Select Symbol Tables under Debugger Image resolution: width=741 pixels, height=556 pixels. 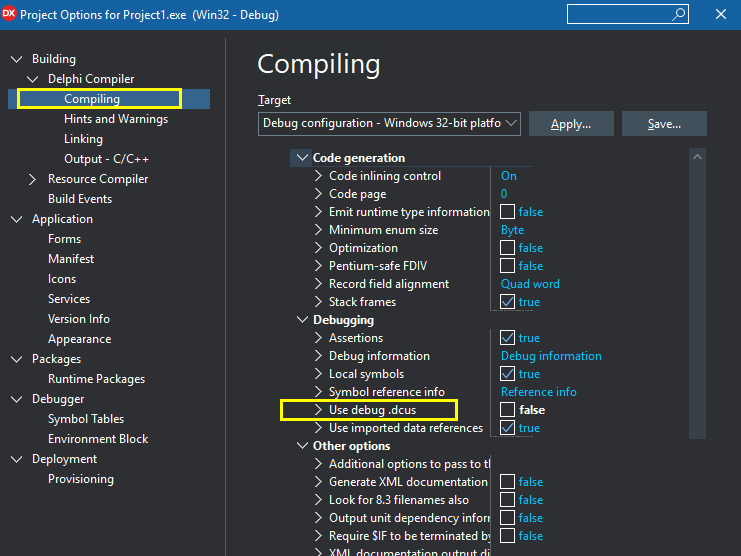pos(86,419)
